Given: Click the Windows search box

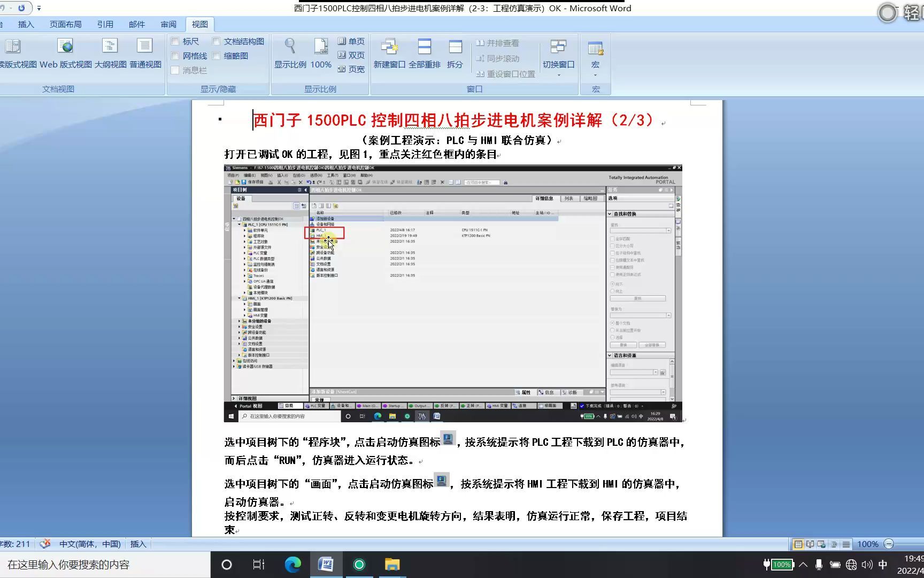Looking at the screenshot, I should point(105,565).
